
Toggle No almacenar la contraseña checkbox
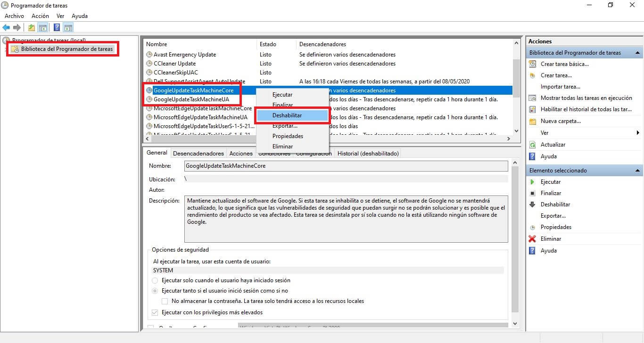165,301
